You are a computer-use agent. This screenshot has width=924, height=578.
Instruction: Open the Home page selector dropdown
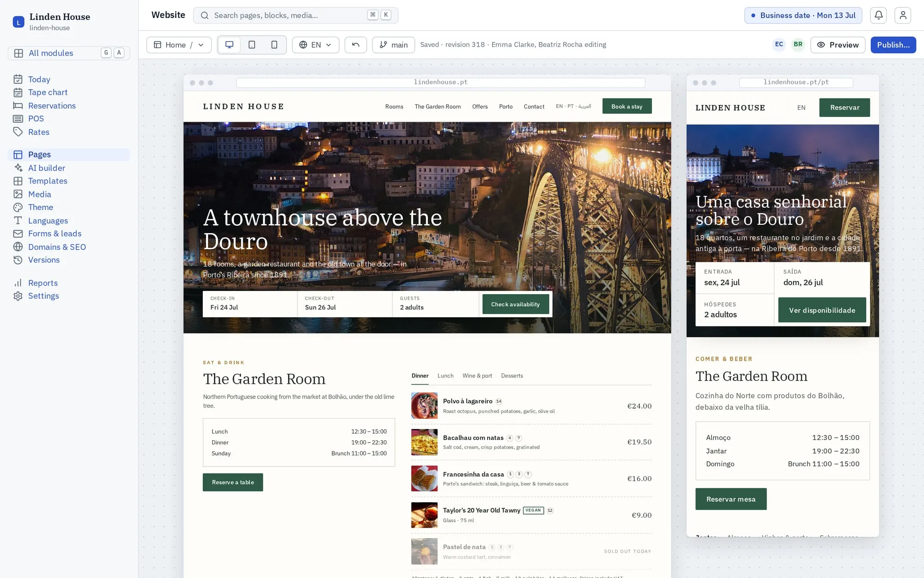point(179,45)
